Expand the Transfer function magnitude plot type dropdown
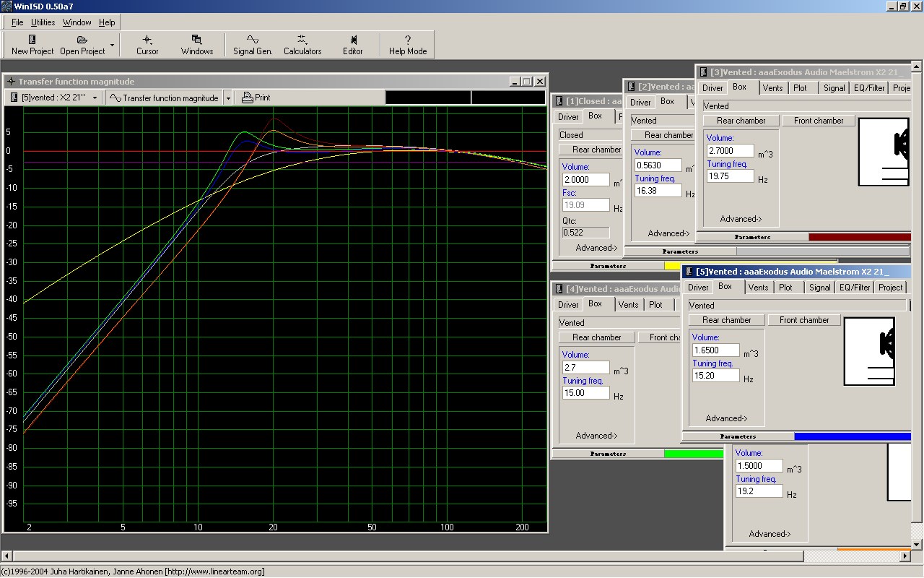924x578 pixels. (228, 98)
